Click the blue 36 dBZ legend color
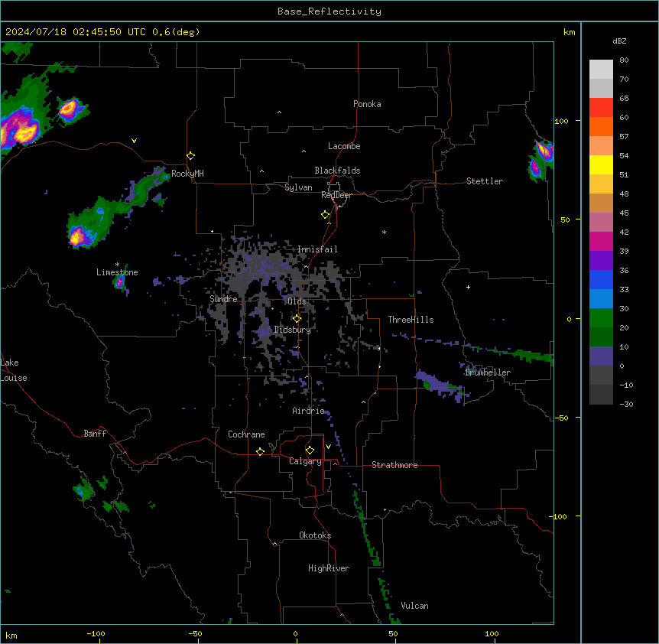The width and height of the screenshot is (659, 644). click(x=601, y=279)
